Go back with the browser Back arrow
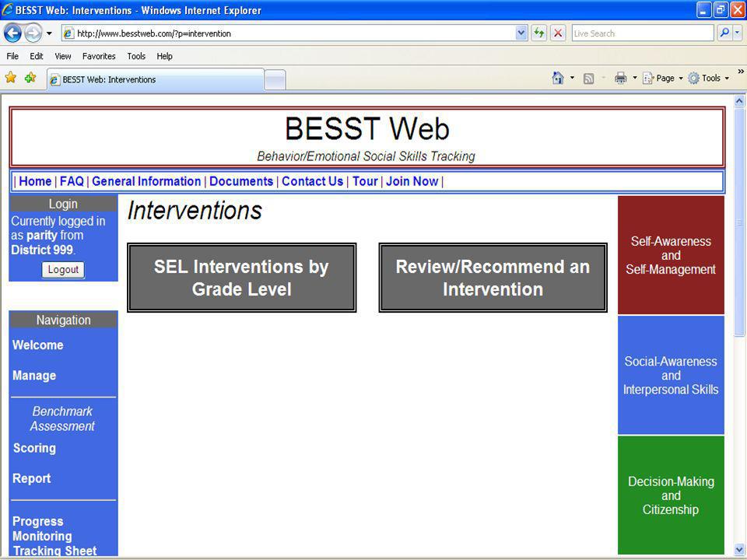 pyautogui.click(x=13, y=33)
